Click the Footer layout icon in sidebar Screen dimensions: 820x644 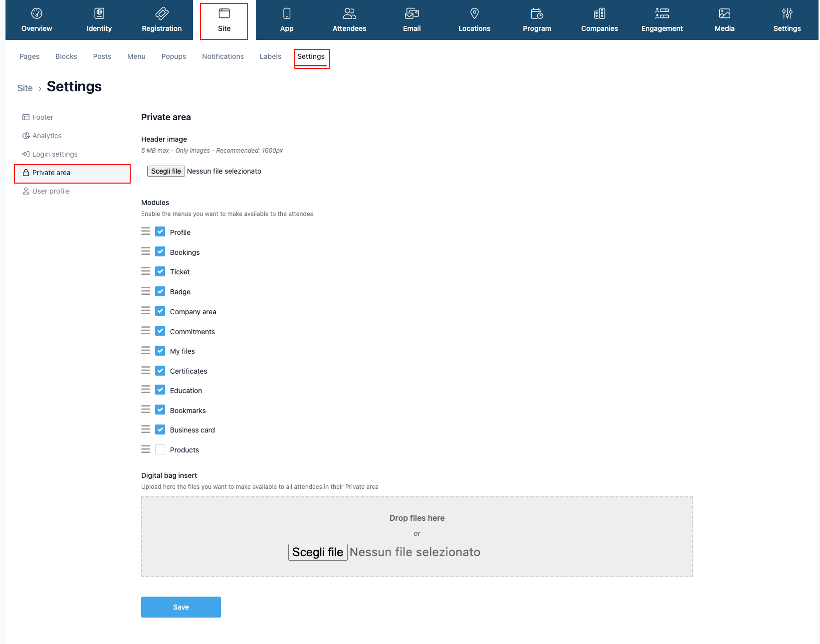coord(26,117)
